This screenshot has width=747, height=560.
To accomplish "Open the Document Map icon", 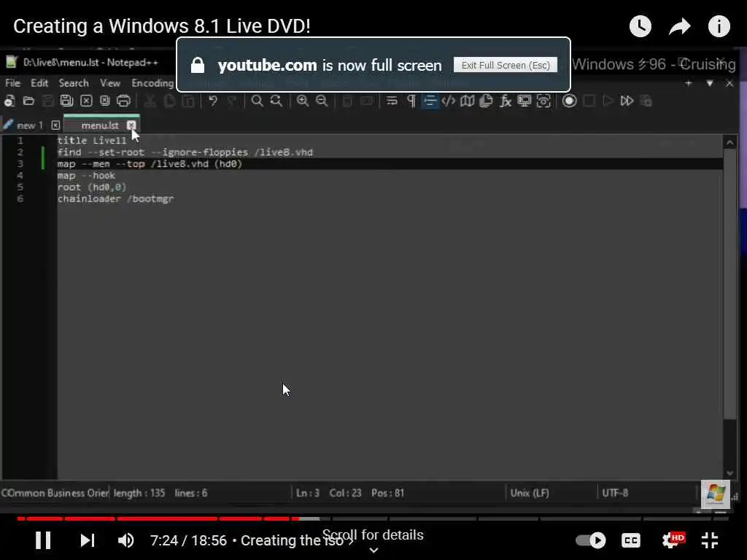I will [468, 101].
